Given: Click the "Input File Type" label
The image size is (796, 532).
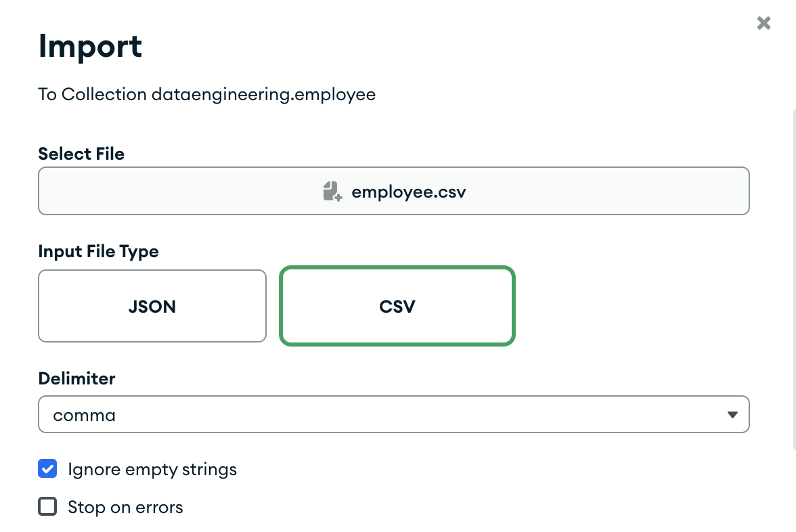Looking at the screenshot, I should pyautogui.click(x=98, y=251).
